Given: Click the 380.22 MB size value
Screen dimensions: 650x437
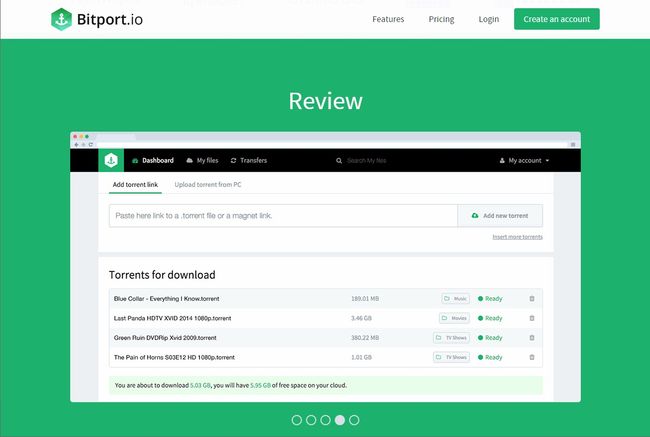Looking at the screenshot, I should [365, 337].
